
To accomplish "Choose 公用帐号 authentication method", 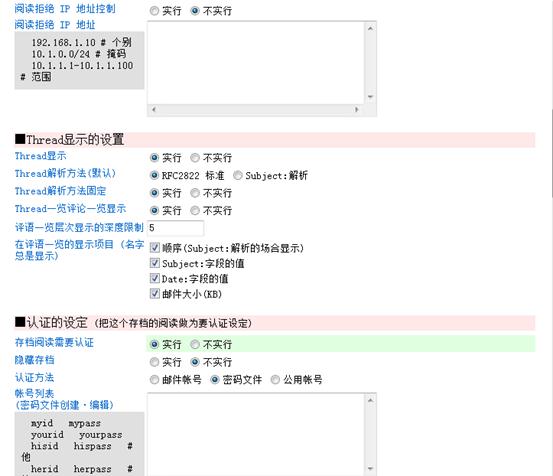I will [x=275, y=380].
